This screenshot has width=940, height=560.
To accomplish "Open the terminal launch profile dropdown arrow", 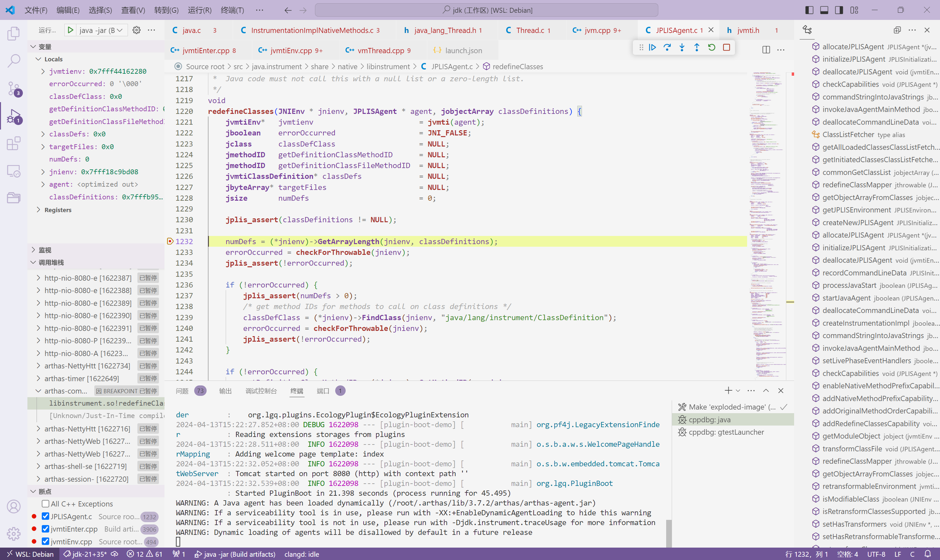I will click(x=738, y=391).
